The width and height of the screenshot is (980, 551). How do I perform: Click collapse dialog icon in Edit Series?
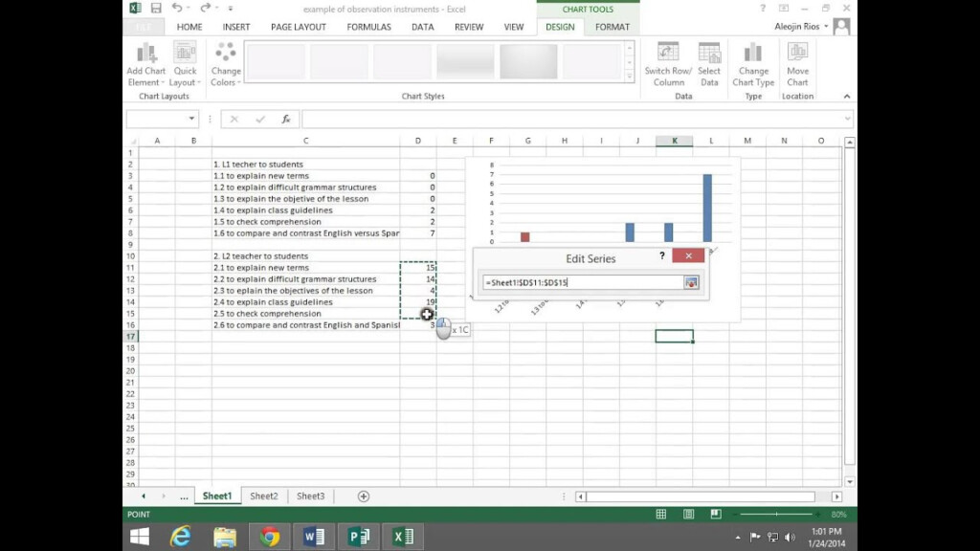pyautogui.click(x=691, y=282)
